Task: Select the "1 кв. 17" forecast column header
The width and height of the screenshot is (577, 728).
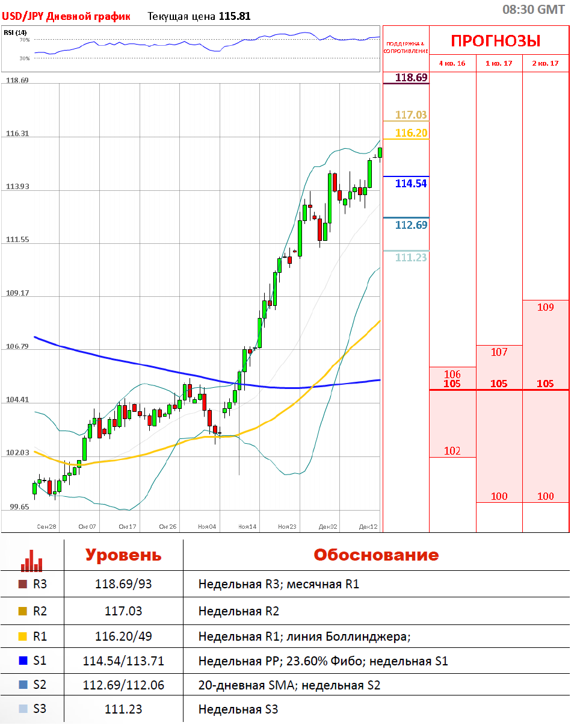Action: click(x=499, y=63)
